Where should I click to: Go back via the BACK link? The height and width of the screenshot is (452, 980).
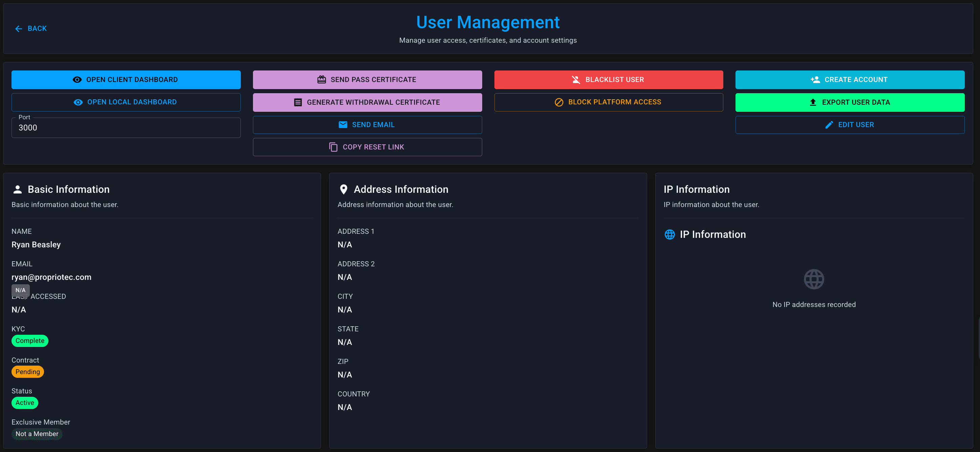coord(31,28)
